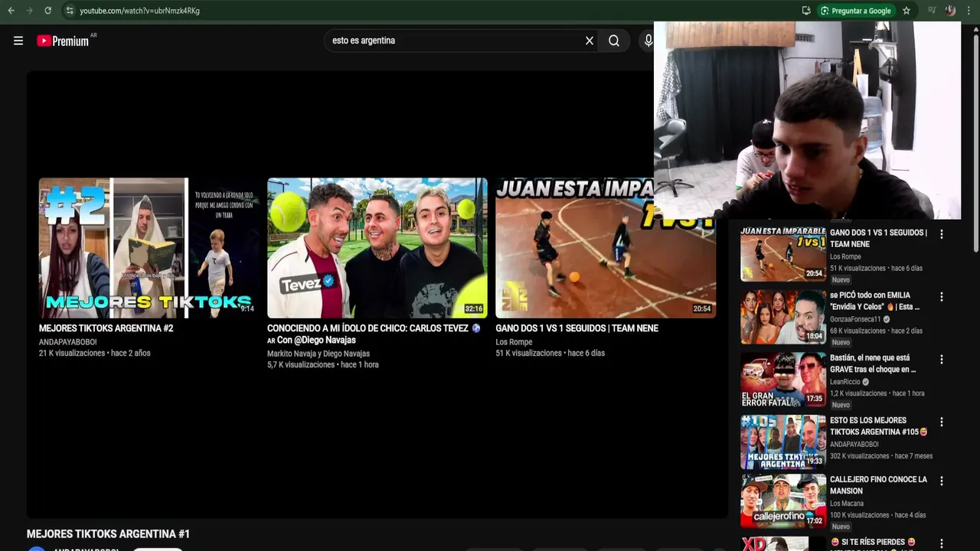980x551 pixels.
Task: Reload the page using refresh icon
Action: pos(47,11)
